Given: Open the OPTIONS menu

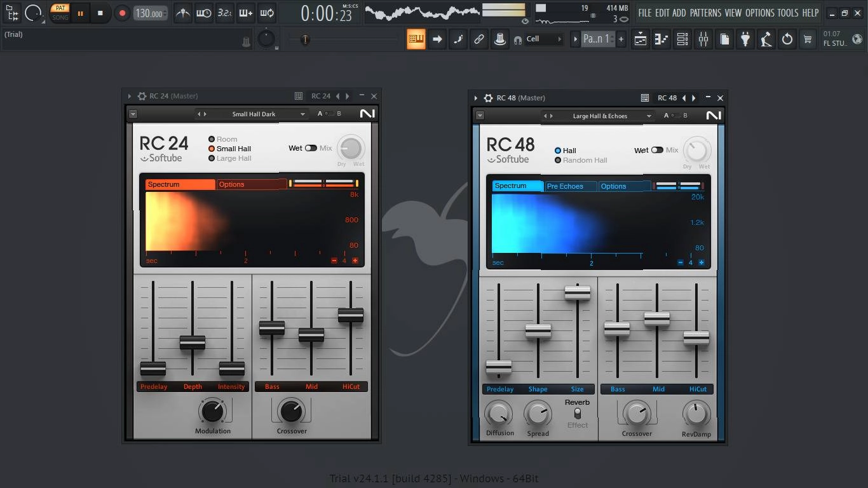Looking at the screenshot, I should tap(760, 13).
